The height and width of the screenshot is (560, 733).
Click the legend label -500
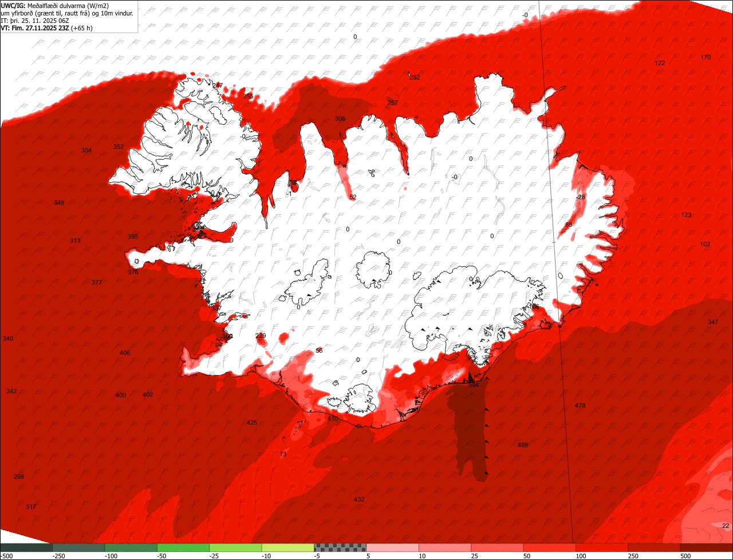click(6, 556)
